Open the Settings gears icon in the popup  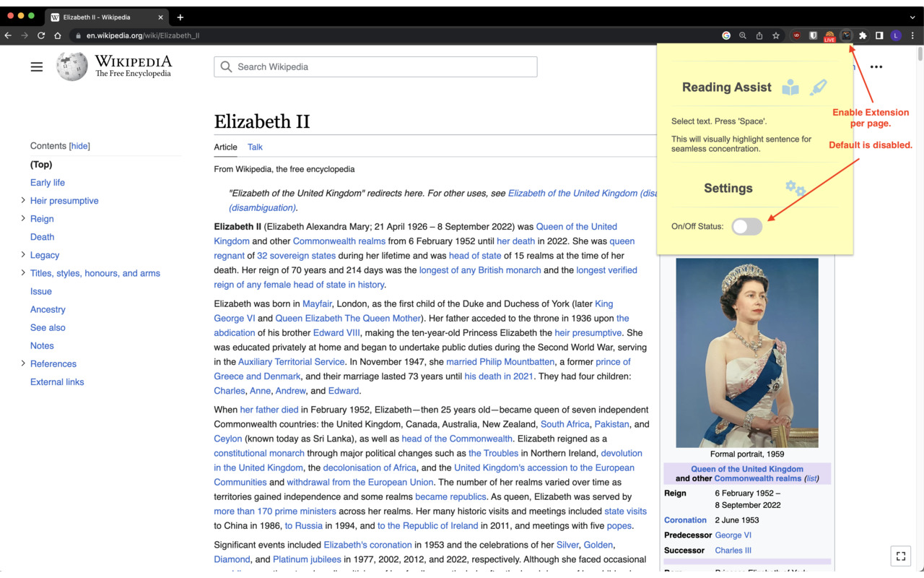[x=794, y=188]
